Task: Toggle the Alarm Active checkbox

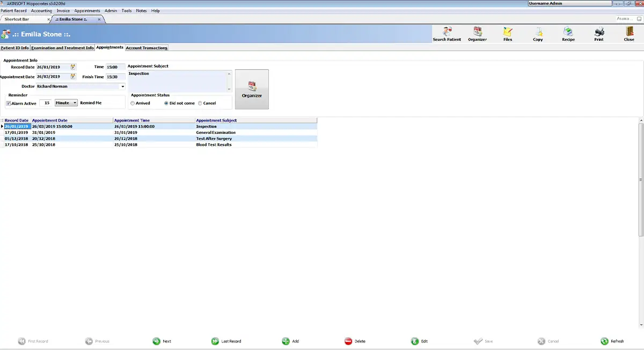Action: click(9, 103)
